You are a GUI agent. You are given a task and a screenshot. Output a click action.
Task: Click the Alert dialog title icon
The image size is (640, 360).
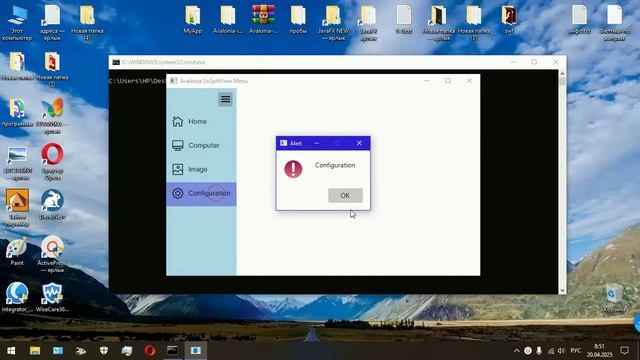point(283,143)
